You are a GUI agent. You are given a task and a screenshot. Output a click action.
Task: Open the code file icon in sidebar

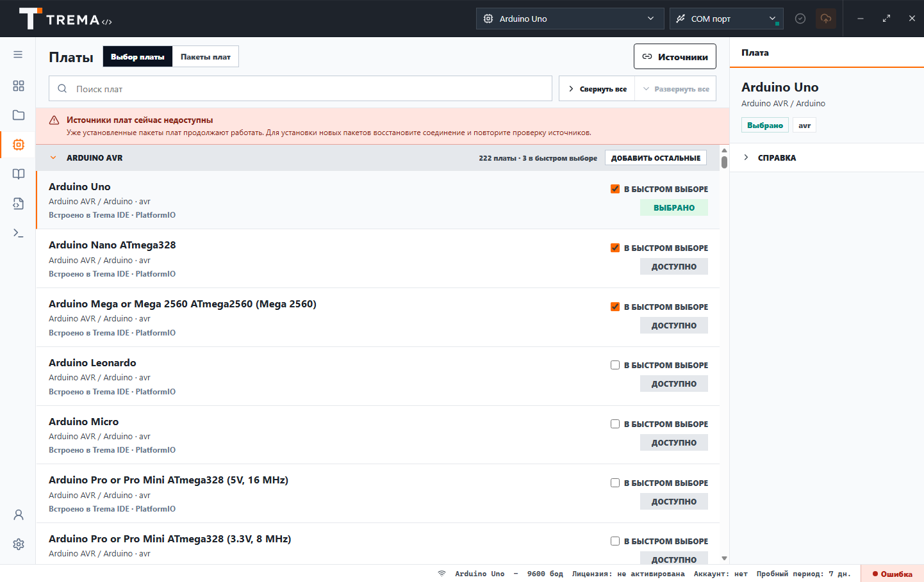pos(19,204)
